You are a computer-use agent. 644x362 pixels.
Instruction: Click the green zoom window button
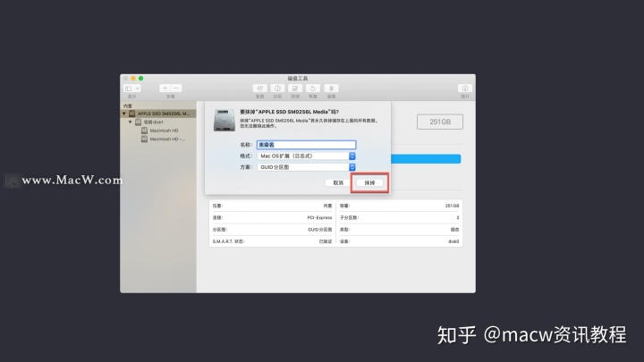coord(141,78)
